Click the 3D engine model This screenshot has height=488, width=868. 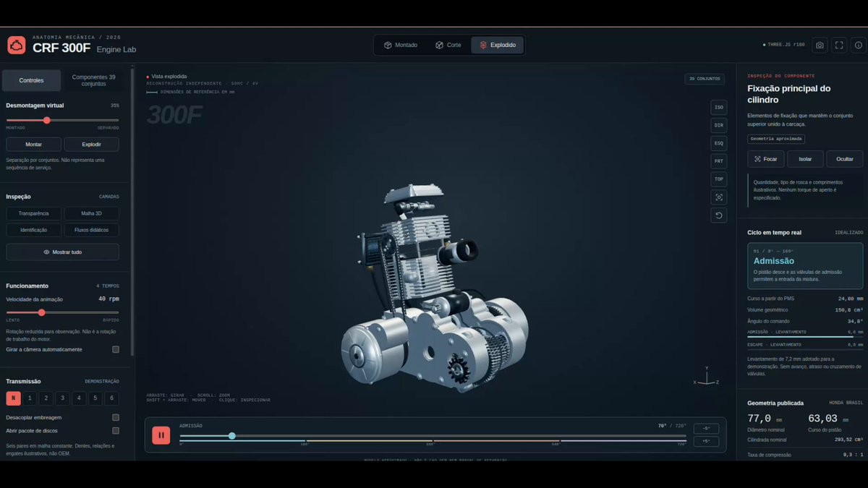coord(434,289)
